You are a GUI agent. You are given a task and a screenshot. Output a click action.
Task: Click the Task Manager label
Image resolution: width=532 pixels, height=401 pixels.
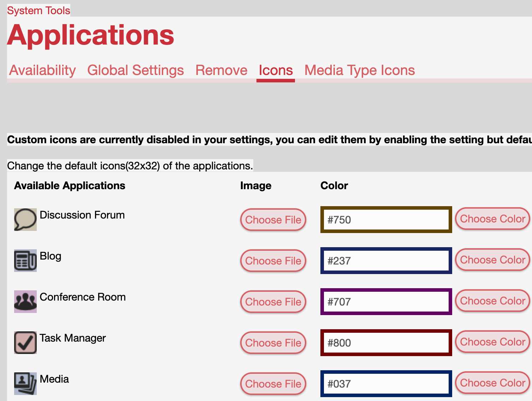click(73, 338)
